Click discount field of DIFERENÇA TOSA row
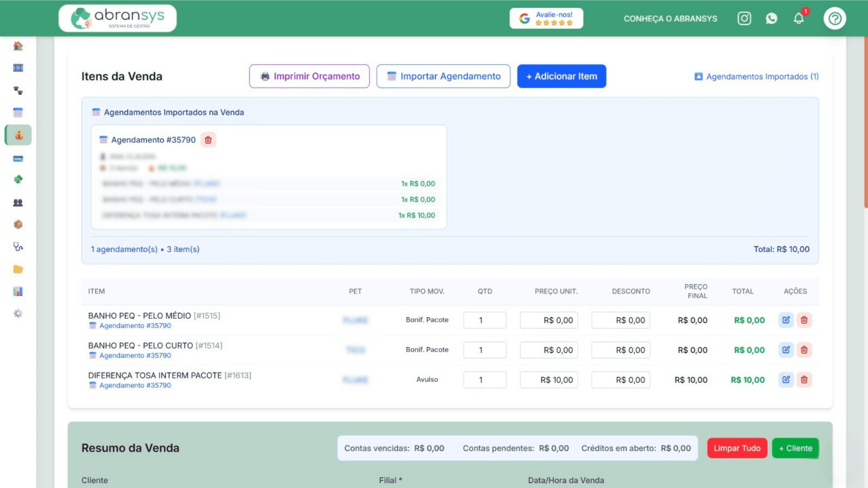 (621, 380)
